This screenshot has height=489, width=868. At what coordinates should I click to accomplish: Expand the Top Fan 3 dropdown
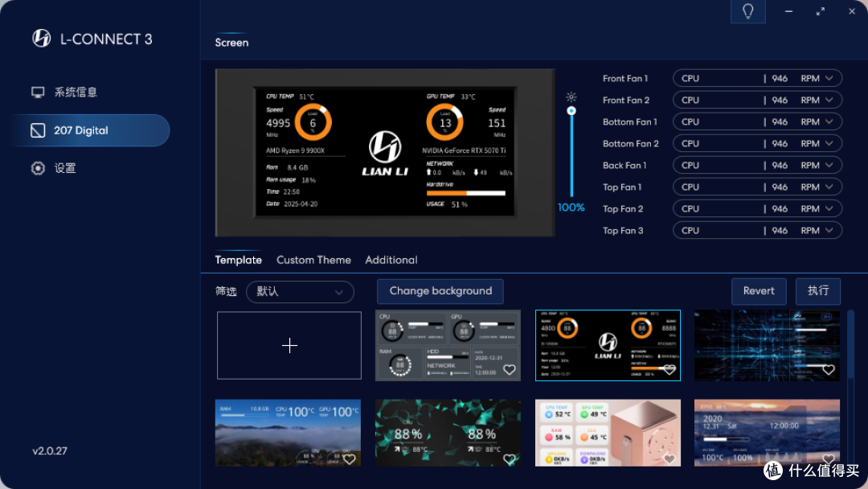click(757, 230)
